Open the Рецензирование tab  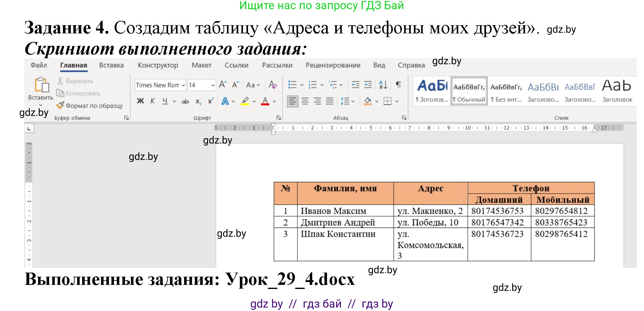pyautogui.click(x=332, y=65)
